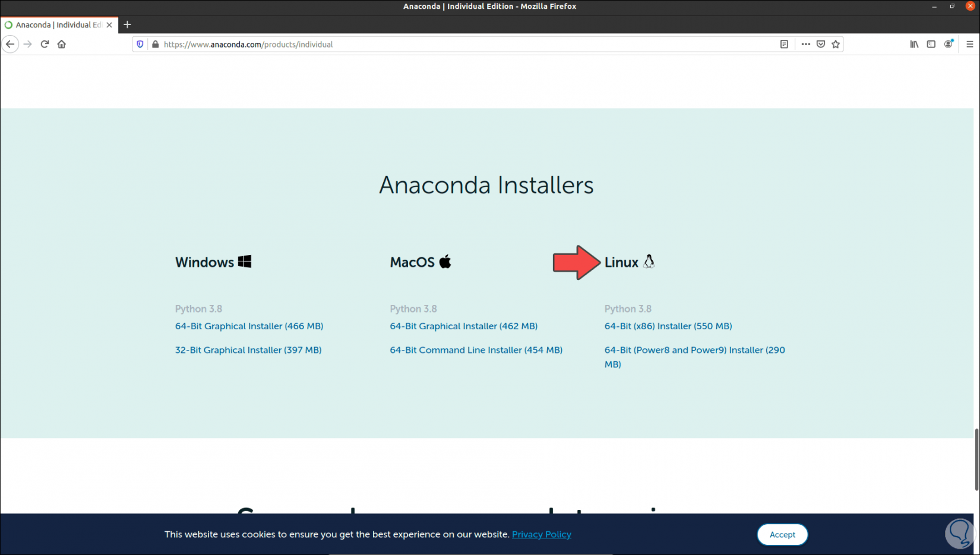This screenshot has width=980, height=555.
Task: Download MacOS 64-Bit Graphical Installer (462 MB)
Action: [x=464, y=326]
